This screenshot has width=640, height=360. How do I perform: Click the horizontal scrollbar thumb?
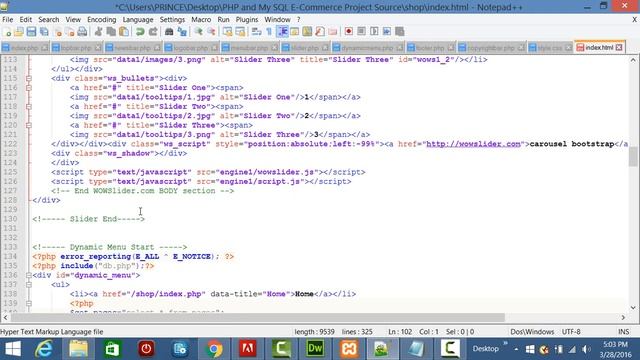click(x=258, y=318)
